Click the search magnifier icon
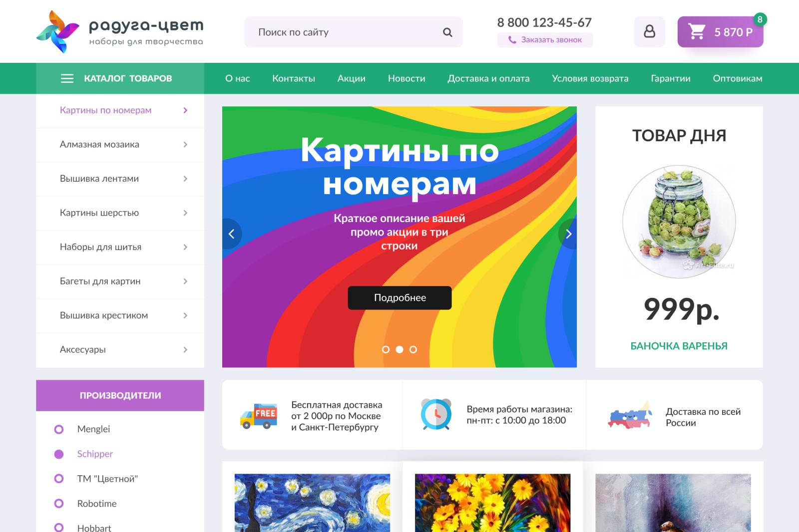This screenshot has width=799, height=532. 447,32
